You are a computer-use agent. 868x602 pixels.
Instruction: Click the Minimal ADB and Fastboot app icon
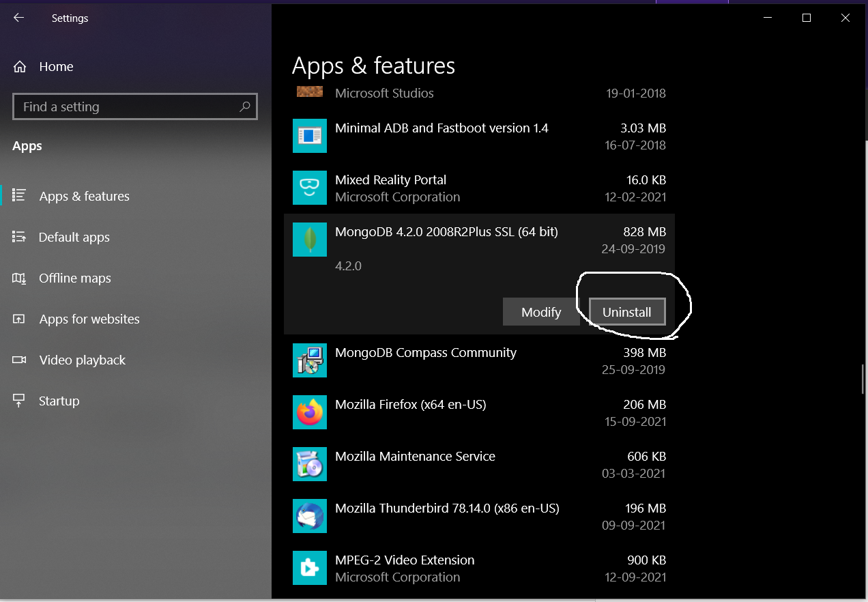pos(310,136)
